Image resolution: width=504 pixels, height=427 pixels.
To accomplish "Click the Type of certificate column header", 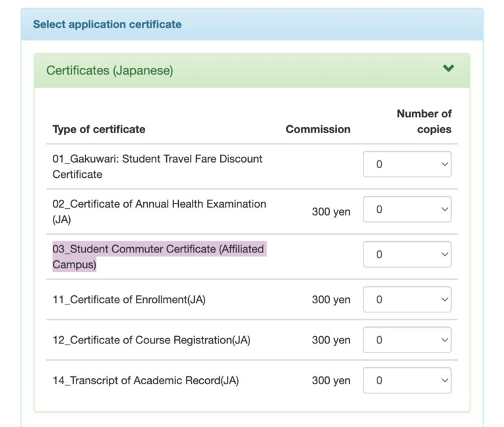I will click(x=99, y=129).
